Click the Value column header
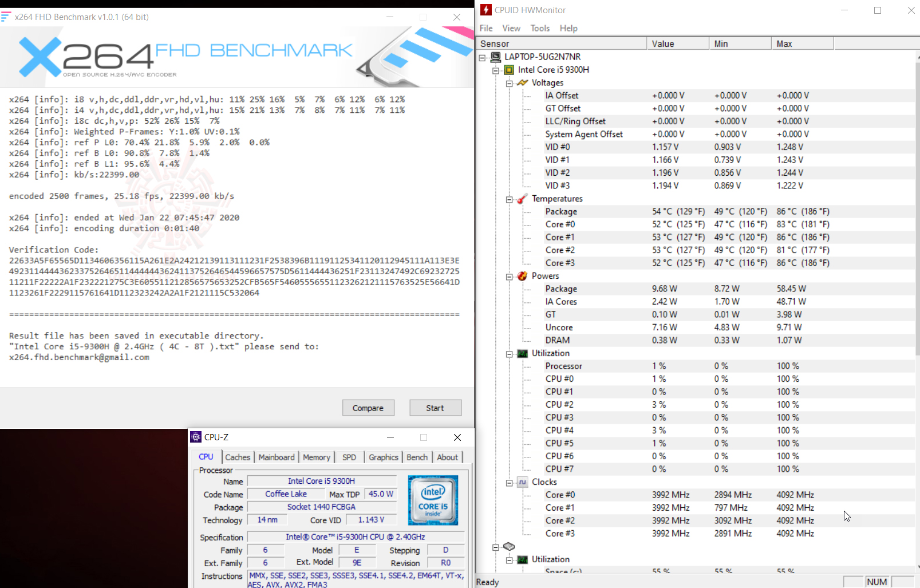Viewport: 920px width, 588px height. tap(678, 44)
